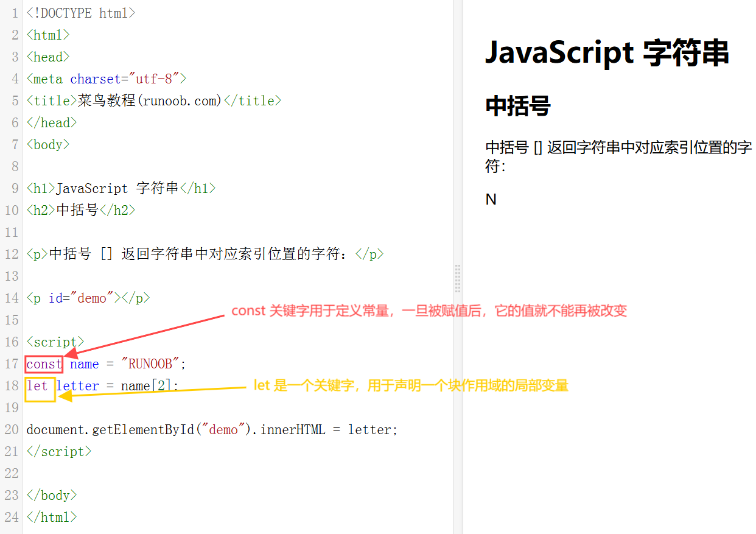Screen dimensions: 756x534
Task: Click the title text 菜鸟教程(runoob.com)
Action: point(150,100)
